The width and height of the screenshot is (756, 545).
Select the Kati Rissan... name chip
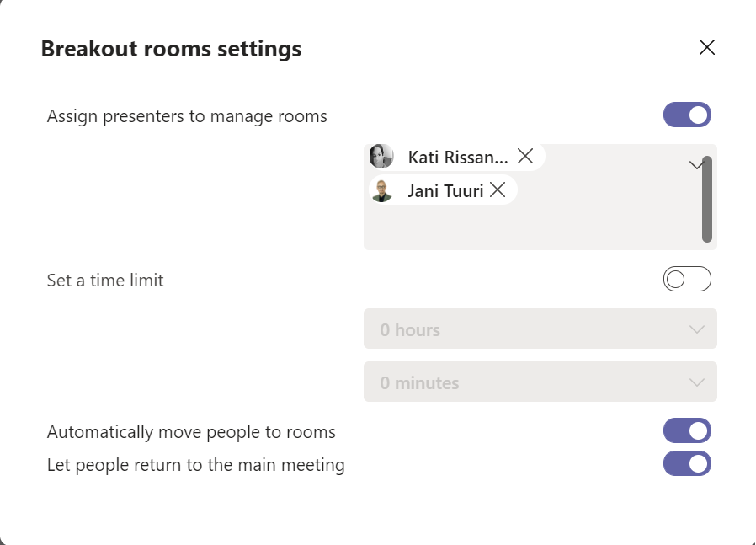(457, 157)
